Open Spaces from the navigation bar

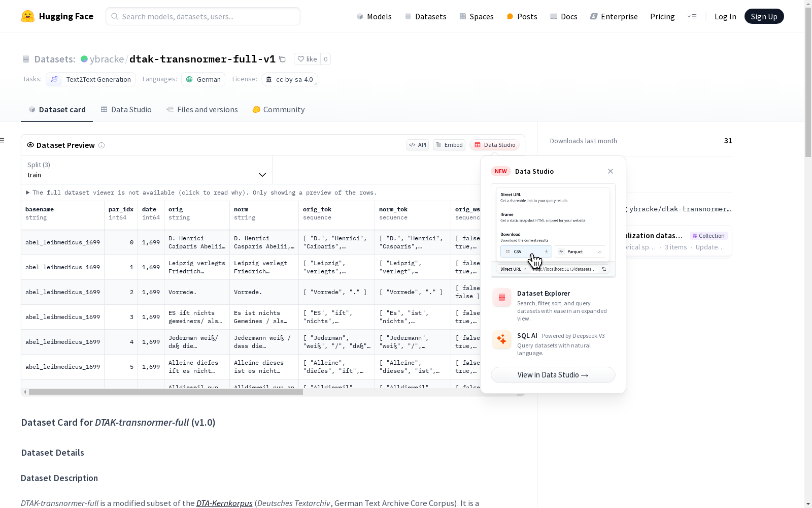point(476,16)
